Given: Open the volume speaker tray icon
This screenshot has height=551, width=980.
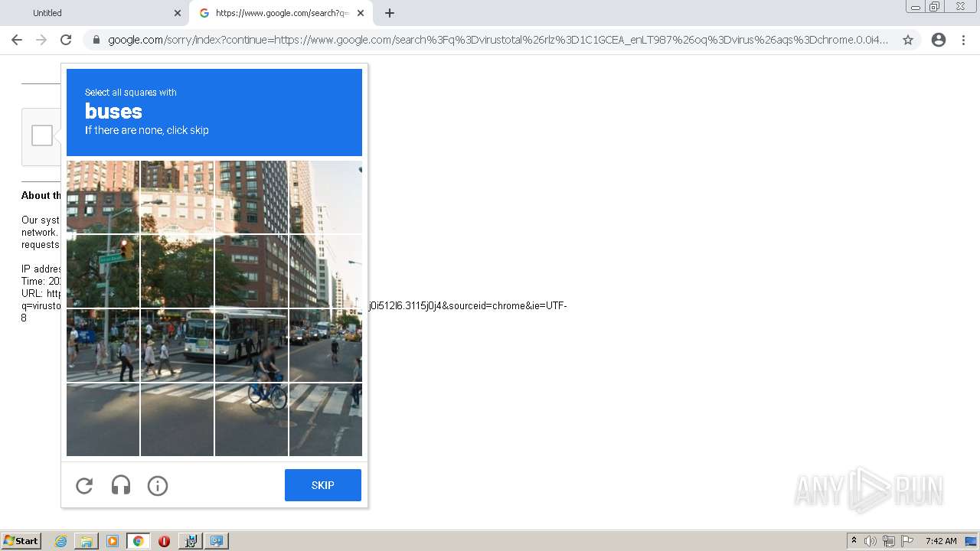Looking at the screenshot, I should point(871,541).
